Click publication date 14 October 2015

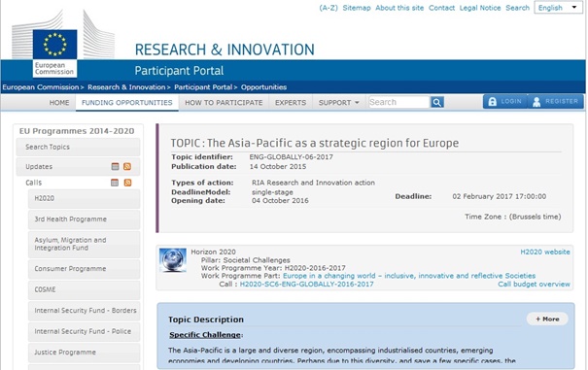tap(278, 166)
